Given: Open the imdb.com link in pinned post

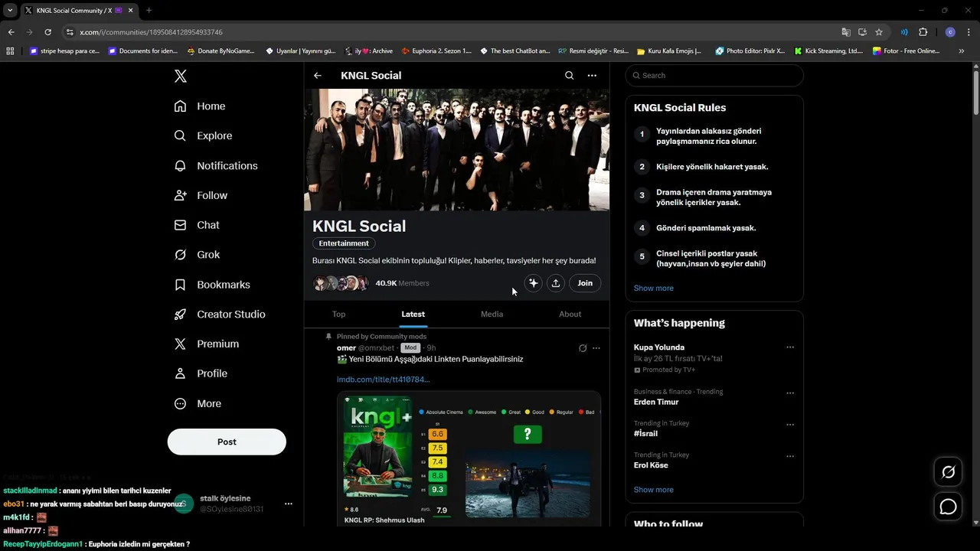Looking at the screenshot, I should click(x=384, y=380).
